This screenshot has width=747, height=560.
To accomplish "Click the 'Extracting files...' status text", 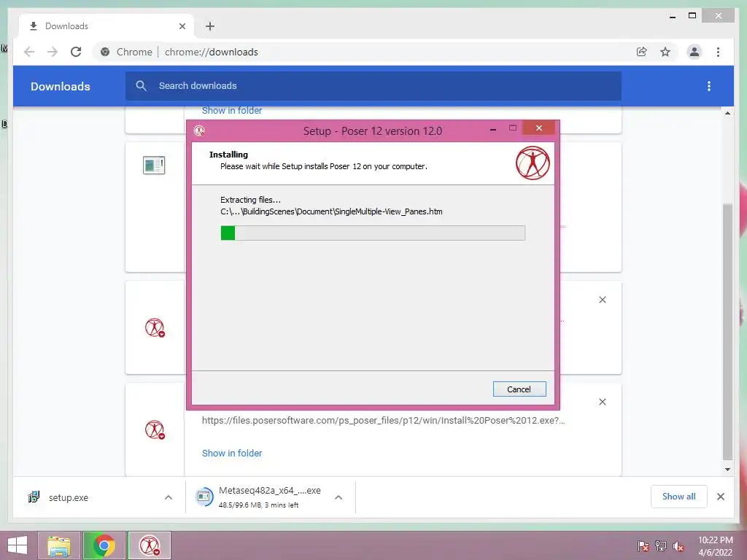I will pos(251,200).
